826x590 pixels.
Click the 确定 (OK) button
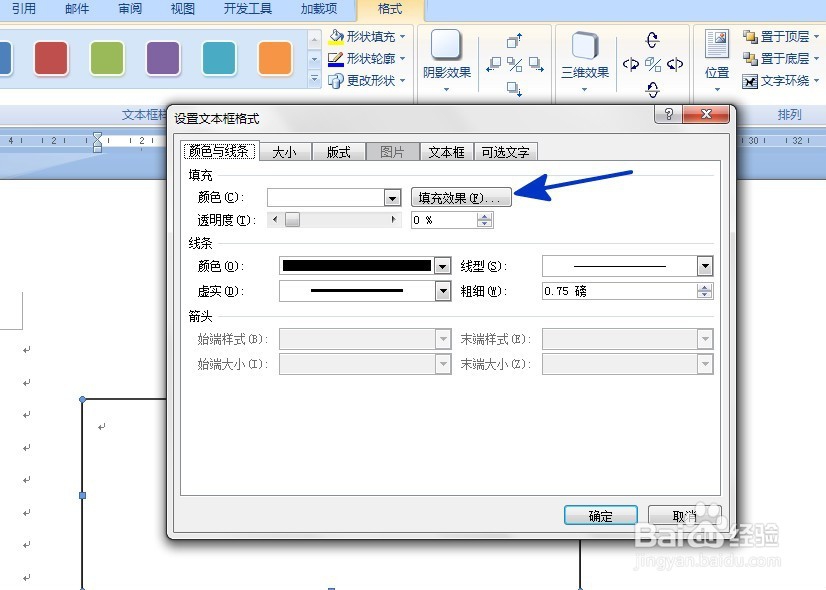coord(600,514)
